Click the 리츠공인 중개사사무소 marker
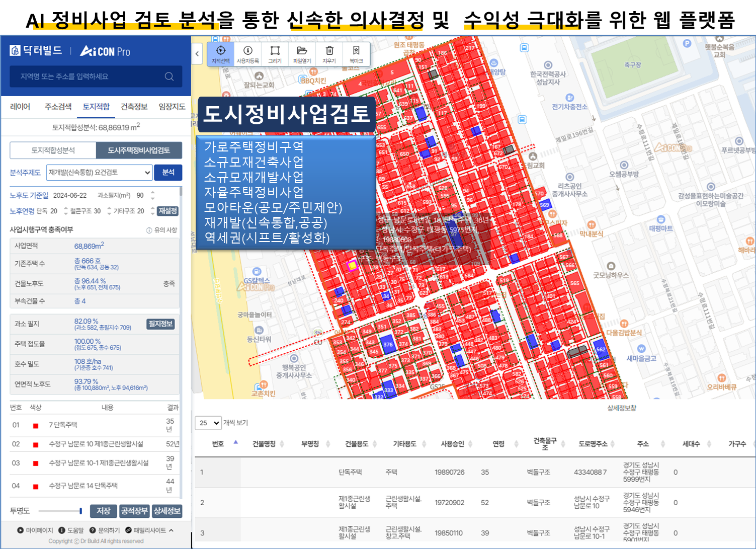The height and width of the screenshot is (549, 756). [x=569, y=177]
